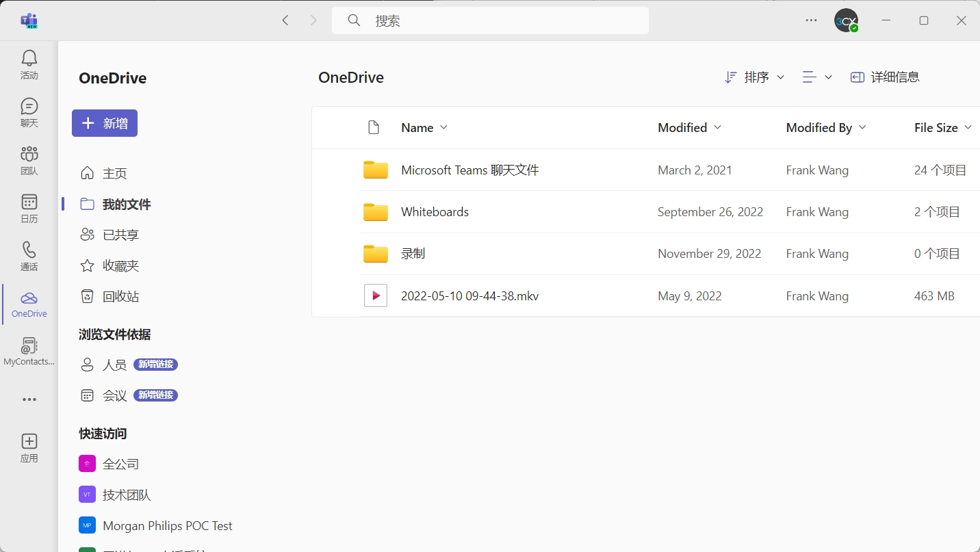Open the 通话 calls phone icon
This screenshot has width=980, height=552.
point(29,256)
